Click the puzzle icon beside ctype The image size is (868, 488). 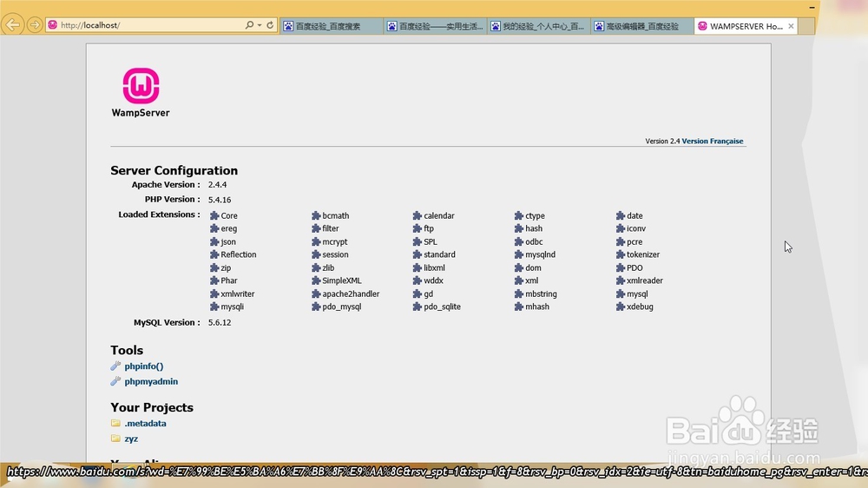click(519, 215)
